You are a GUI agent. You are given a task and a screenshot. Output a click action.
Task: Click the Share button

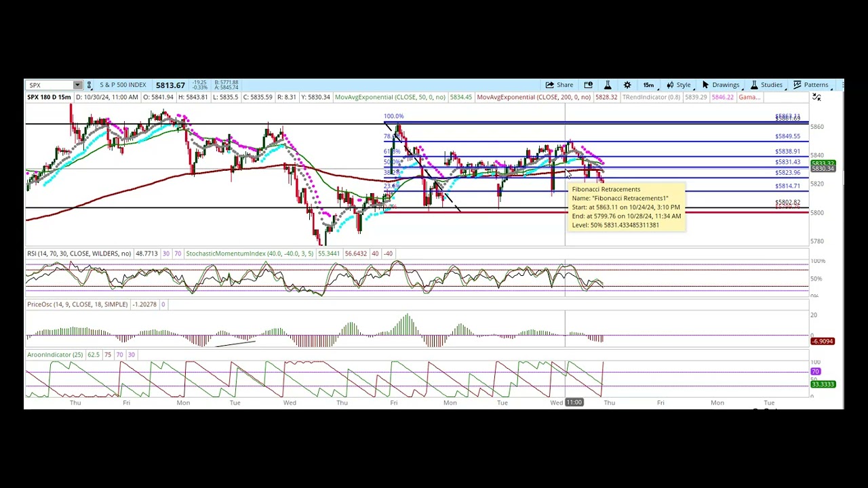pos(559,85)
